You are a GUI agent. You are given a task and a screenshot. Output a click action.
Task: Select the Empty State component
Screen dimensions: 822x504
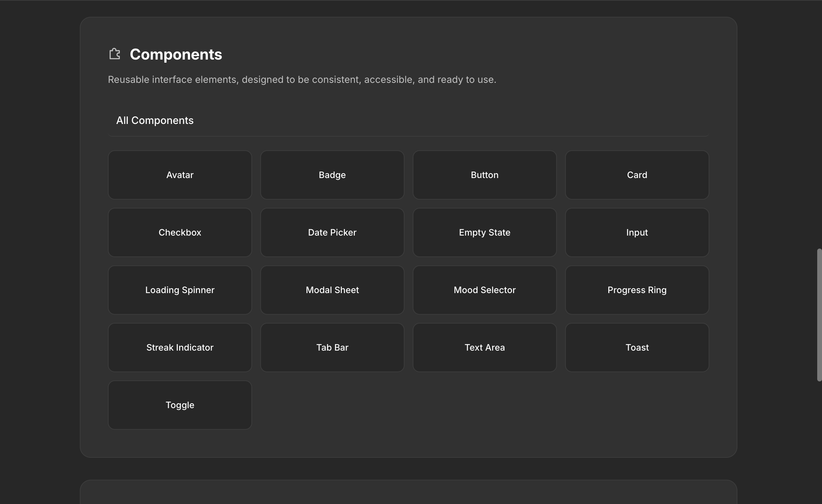[484, 232]
